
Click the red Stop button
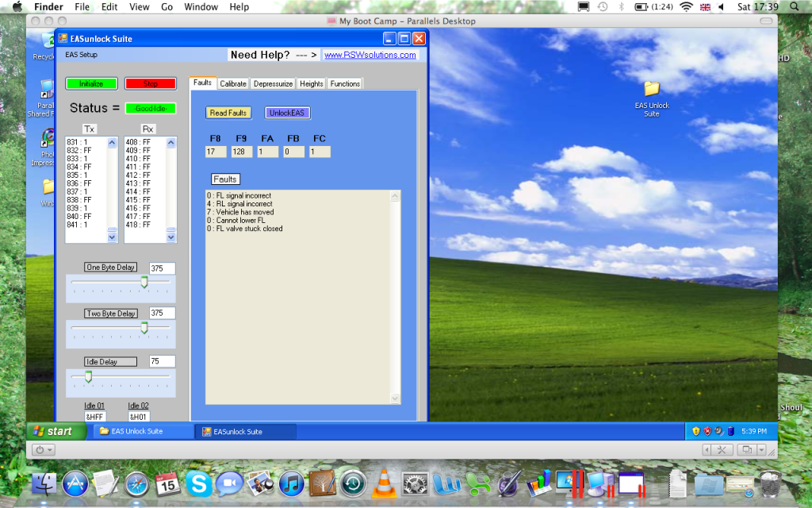(x=151, y=83)
